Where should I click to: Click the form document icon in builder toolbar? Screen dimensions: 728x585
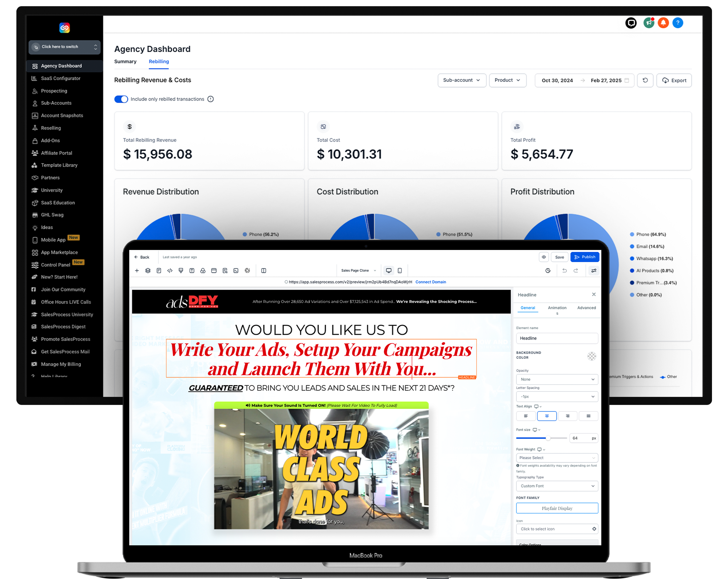[159, 271]
